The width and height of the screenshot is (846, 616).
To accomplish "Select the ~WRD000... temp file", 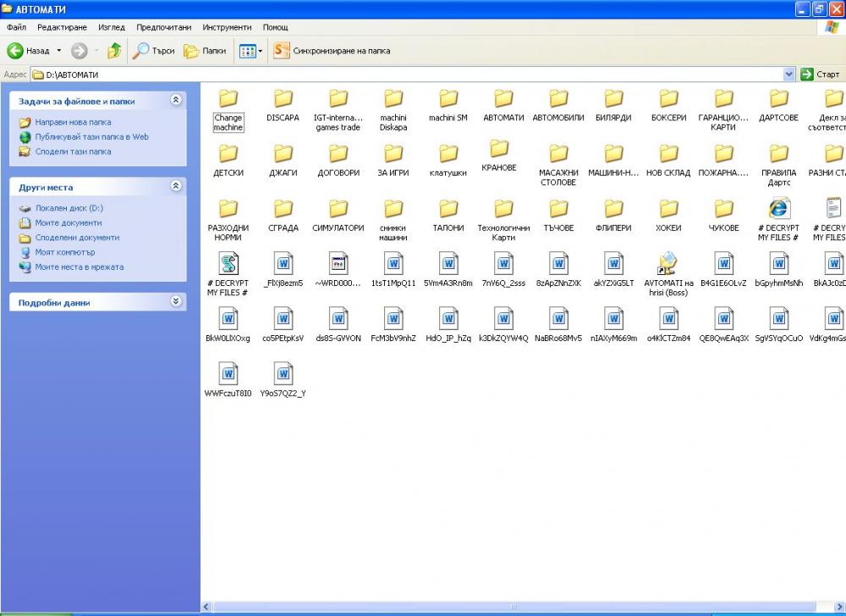I will point(338,271).
